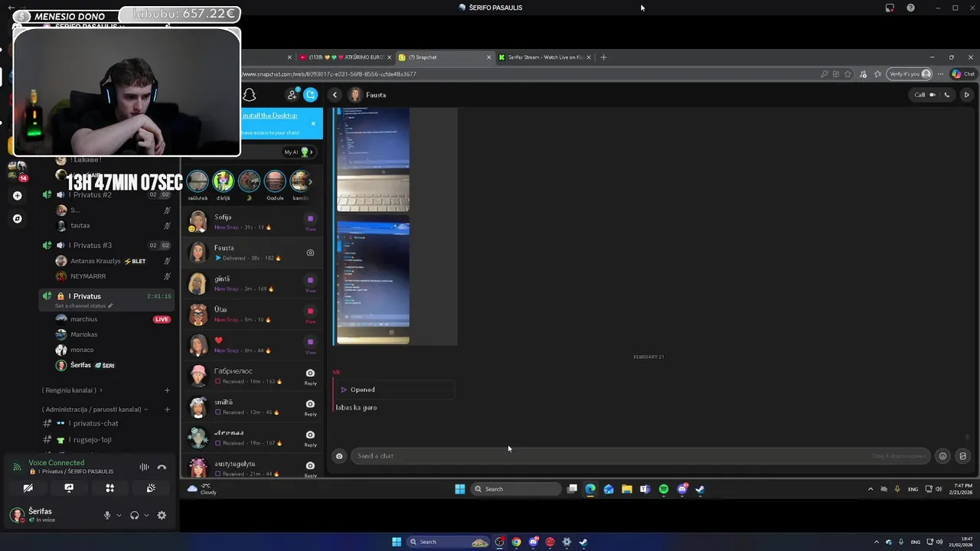Image resolution: width=980 pixels, height=551 pixels.
Task: Click the camera icon on Fausta chat row
Action: pos(310,253)
